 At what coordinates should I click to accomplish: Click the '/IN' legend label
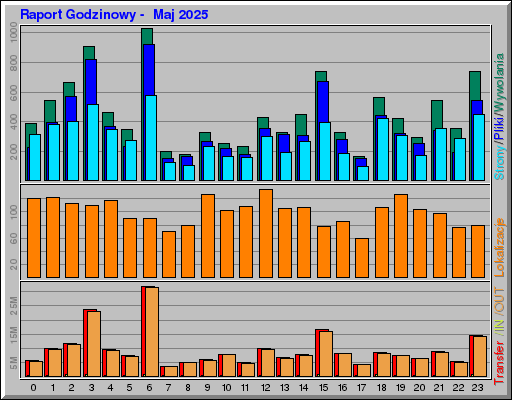coord(499,328)
